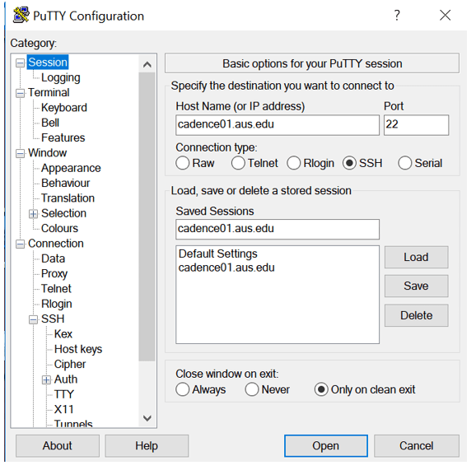The image size is (476, 470).
Task: Open the X11 category
Action: [64, 409]
